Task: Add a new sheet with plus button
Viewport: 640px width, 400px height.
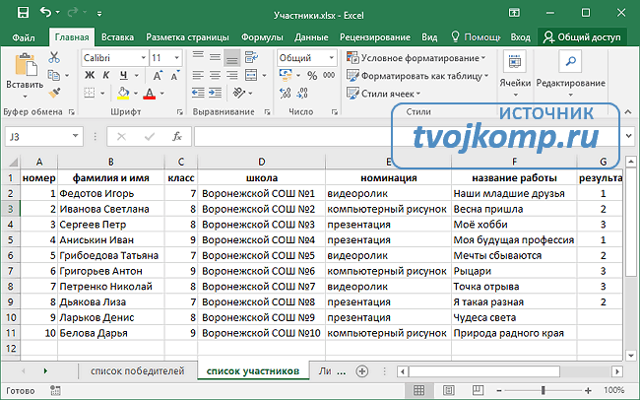Action: 362,371
